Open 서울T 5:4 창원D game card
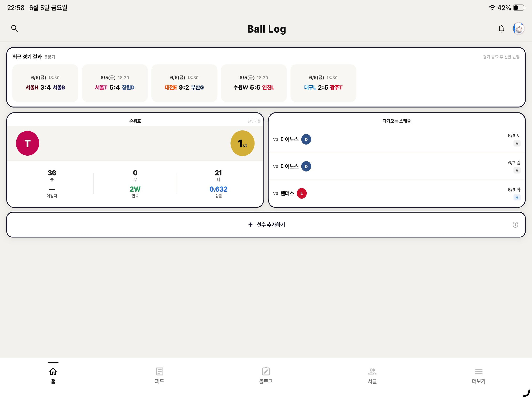The height and width of the screenshot is (399, 532). click(115, 83)
